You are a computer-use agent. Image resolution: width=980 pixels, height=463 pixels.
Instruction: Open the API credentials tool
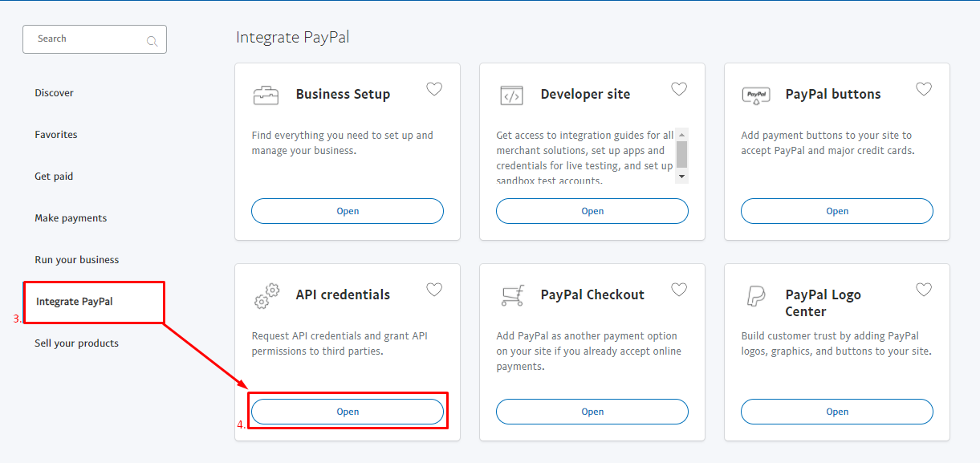[348, 411]
